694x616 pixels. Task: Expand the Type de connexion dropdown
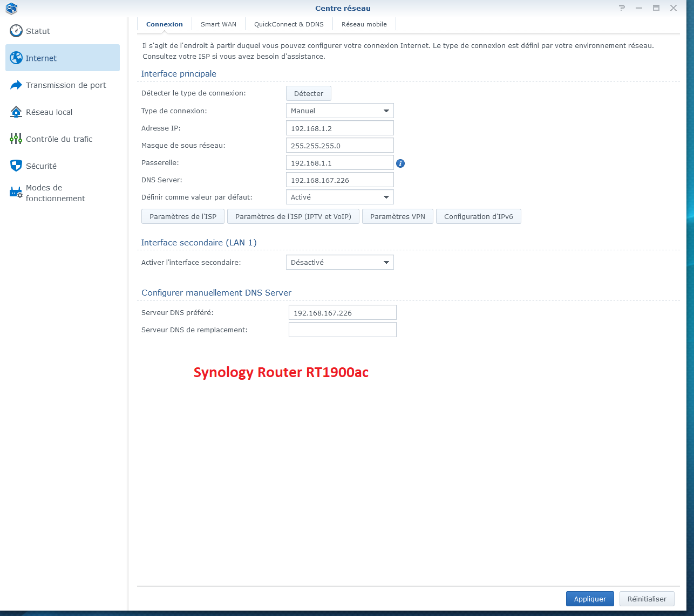(339, 111)
